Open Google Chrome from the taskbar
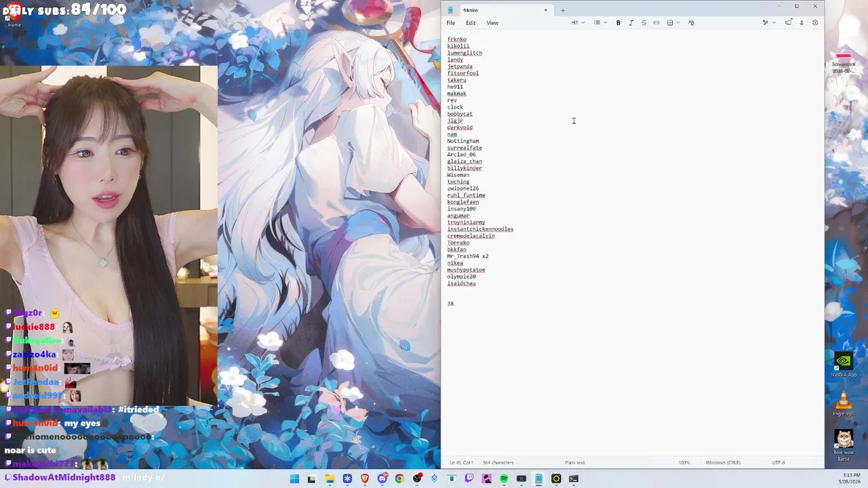This screenshot has height=488, width=868. coord(399,479)
